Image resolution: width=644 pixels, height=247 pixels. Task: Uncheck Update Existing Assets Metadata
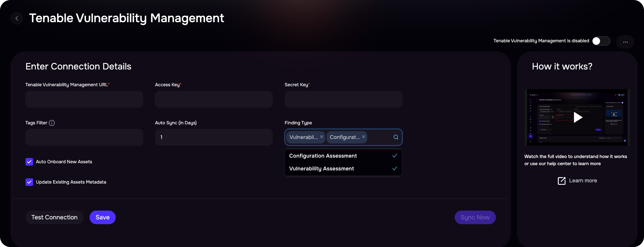tap(29, 182)
